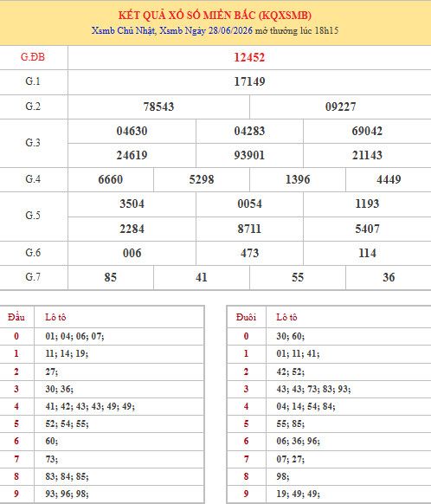The width and height of the screenshot is (431, 504).
Task: Click G.3 number 21143
Action: (367, 155)
